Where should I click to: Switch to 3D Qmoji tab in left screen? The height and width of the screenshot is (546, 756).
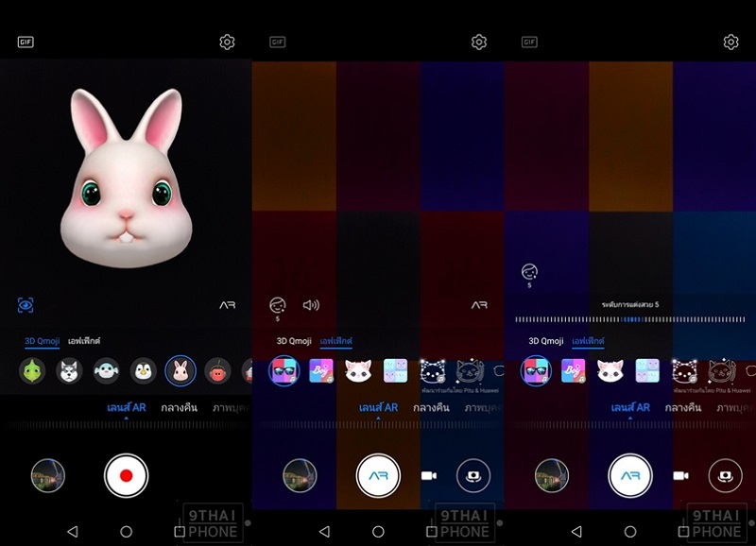[x=42, y=341]
